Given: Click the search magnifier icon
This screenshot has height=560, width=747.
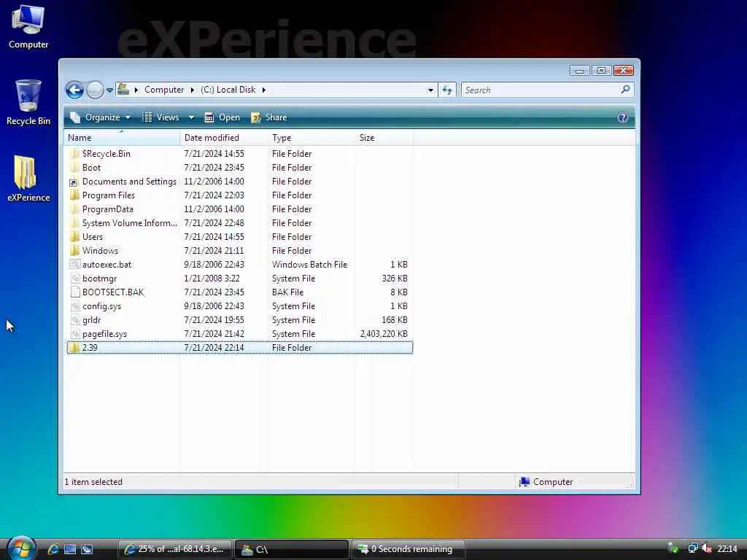Looking at the screenshot, I should (x=625, y=89).
